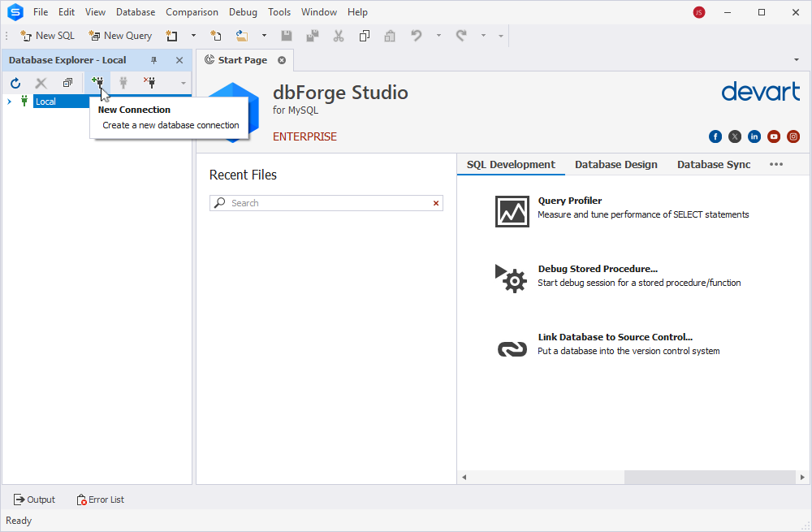Open Devart's YouTube social icon
812x532 pixels.
click(x=774, y=136)
